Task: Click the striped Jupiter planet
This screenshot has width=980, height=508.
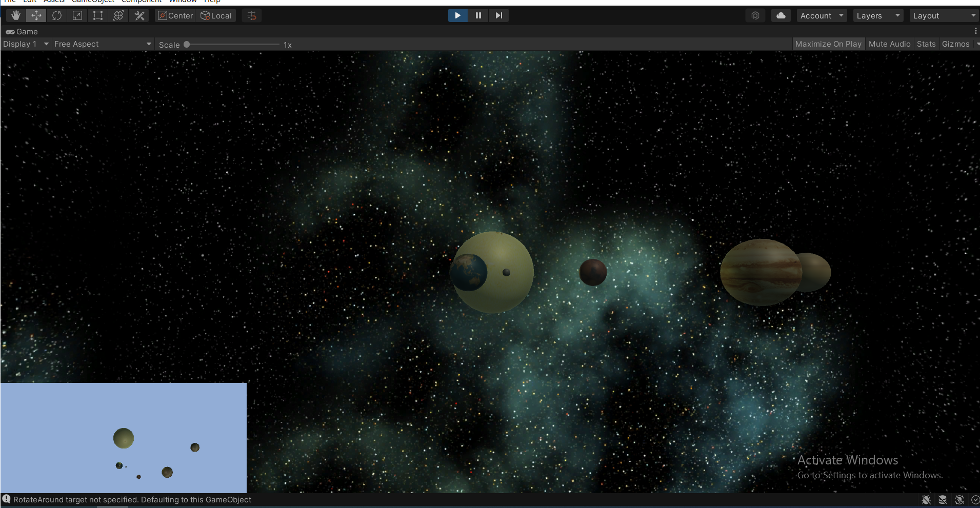Action: pos(761,272)
